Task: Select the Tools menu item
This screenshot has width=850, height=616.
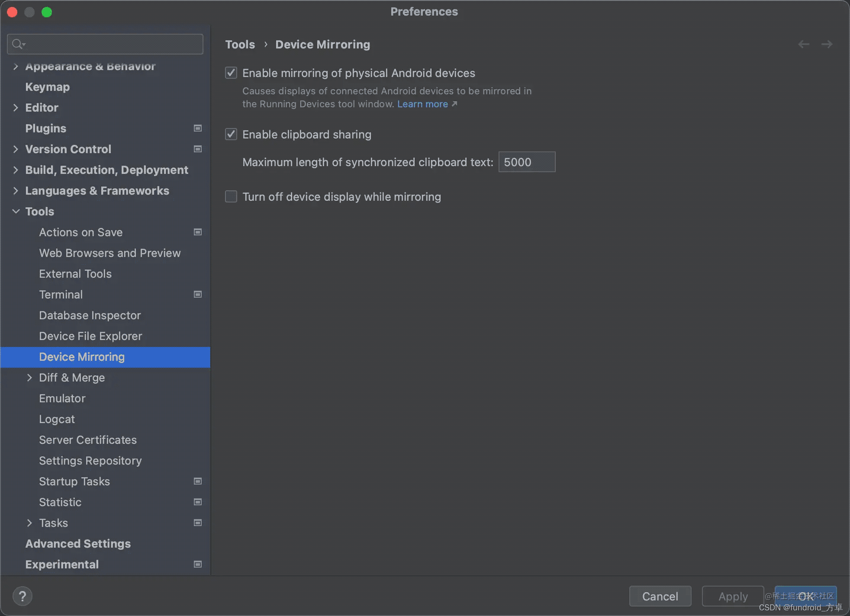Action: pyautogui.click(x=39, y=211)
